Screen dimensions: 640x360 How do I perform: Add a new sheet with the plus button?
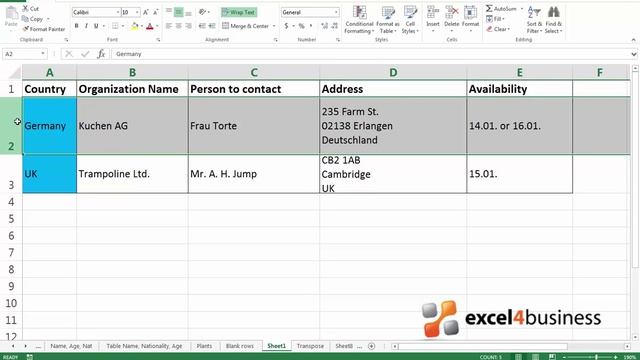(371, 346)
